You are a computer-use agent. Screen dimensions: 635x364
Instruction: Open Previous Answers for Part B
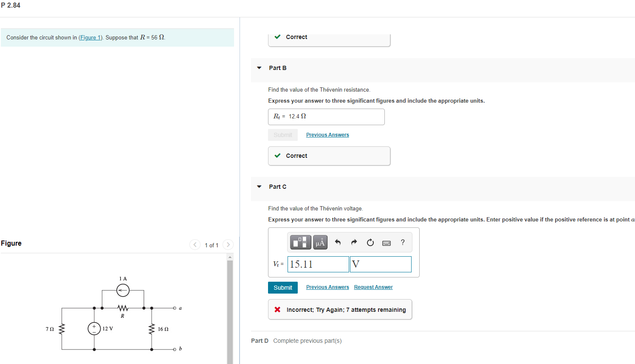pos(327,135)
